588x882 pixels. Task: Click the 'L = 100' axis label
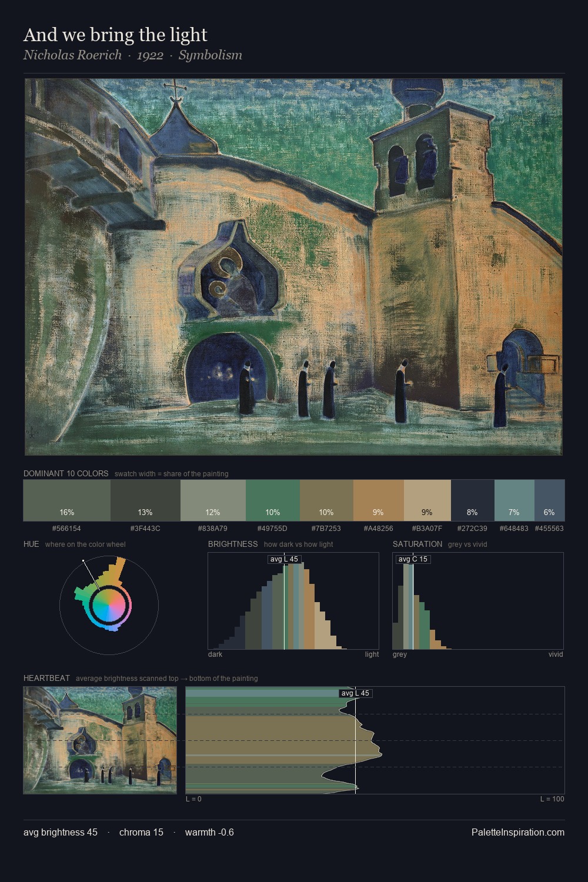[x=552, y=799]
